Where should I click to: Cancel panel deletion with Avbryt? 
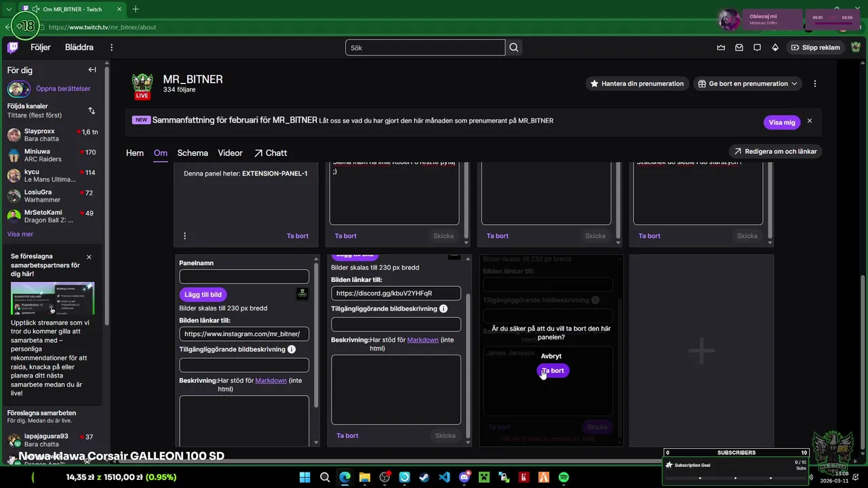tap(551, 356)
